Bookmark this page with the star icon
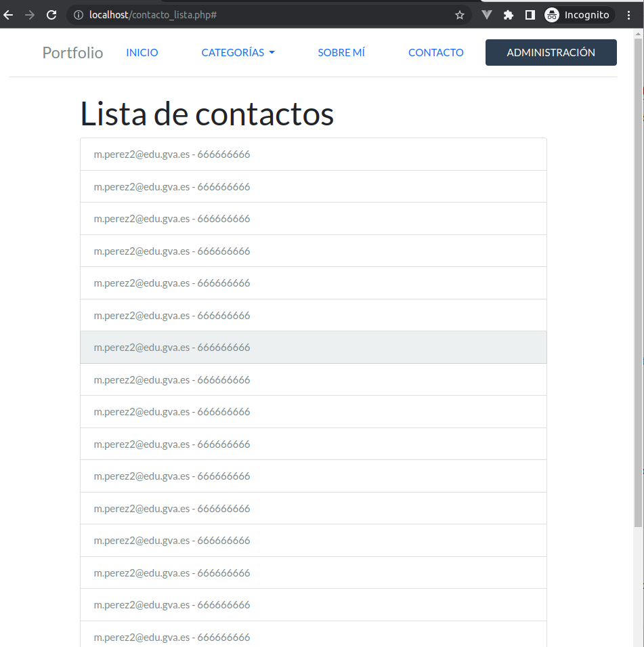644x647 pixels. (460, 15)
